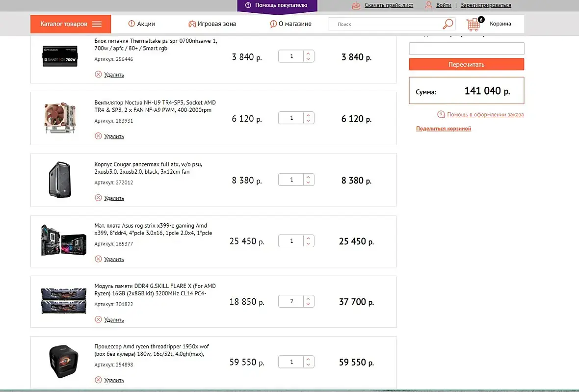
Task: Click the Помощь покупателю tab
Action: click(x=277, y=5)
